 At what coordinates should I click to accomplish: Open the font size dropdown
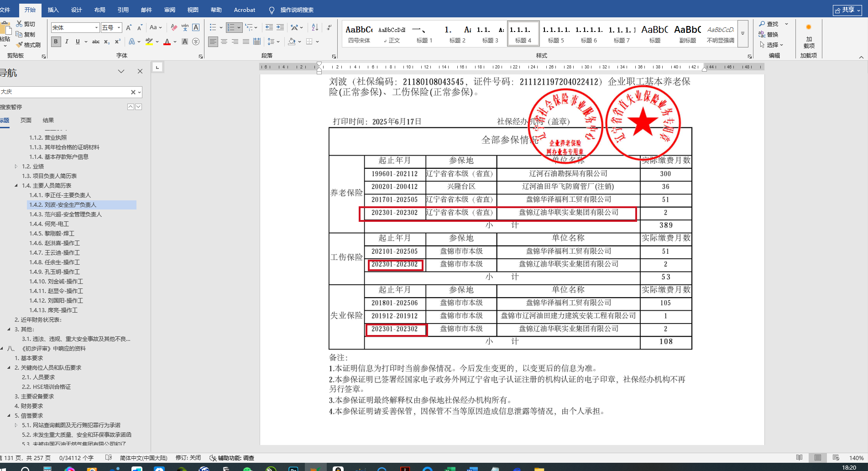point(119,28)
